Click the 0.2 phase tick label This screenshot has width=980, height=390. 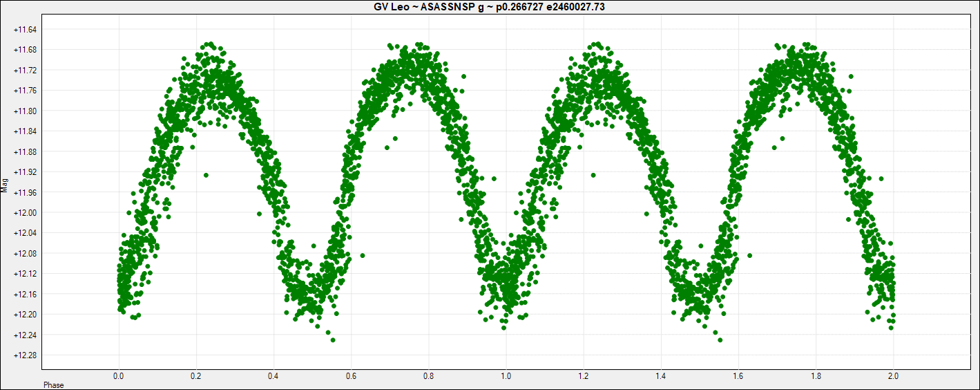click(196, 377)
